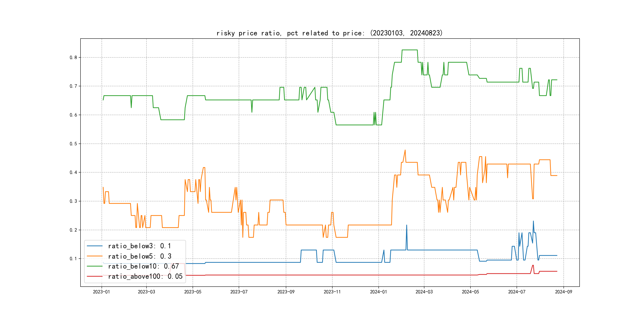Select the 'ratio_below10: 0.67' legend label
This screenshot has width=644, height=322.
[144, 266]
